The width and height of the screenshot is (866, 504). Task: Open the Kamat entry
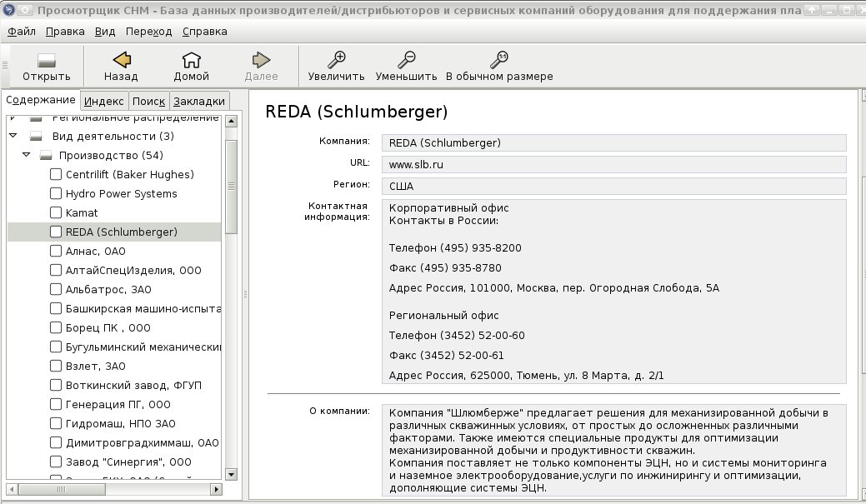tap(82, 212)
